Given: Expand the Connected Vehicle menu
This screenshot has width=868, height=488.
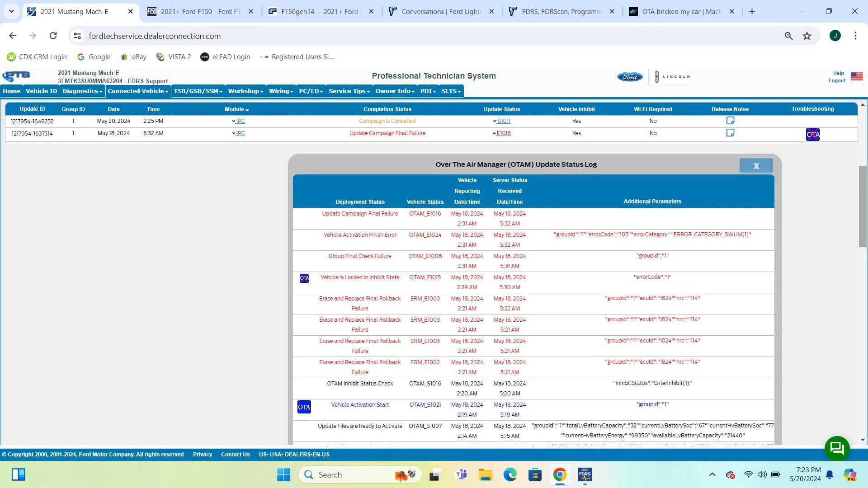Looking at the screenshot, I should point(138,91).
